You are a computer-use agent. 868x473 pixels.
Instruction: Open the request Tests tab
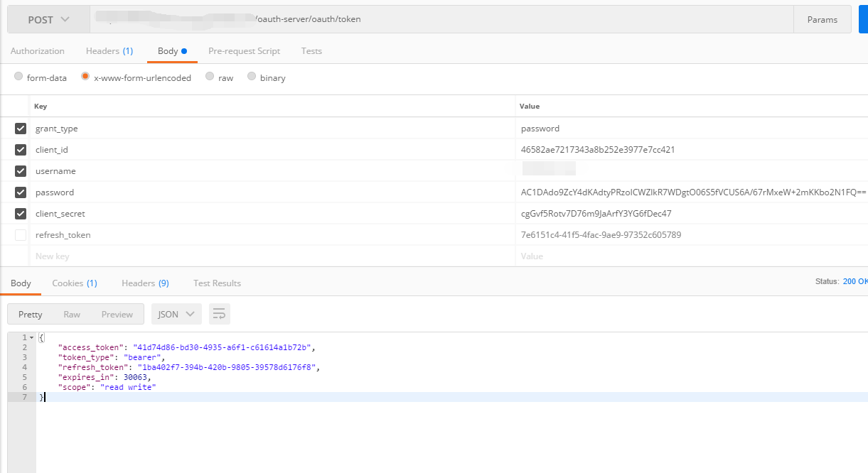pyautogui.click(x=311, y=51)
